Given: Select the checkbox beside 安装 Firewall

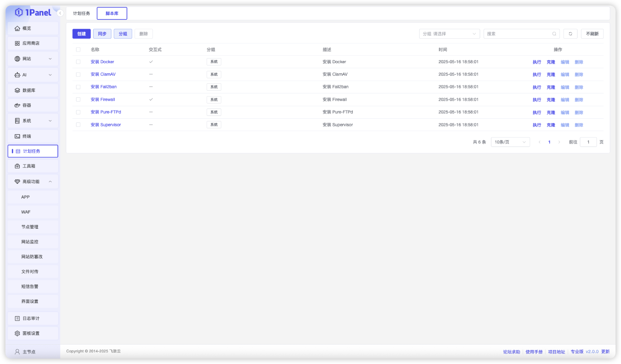Looking at the screenshot, I should pyautogui.click(x=78, y=99).
